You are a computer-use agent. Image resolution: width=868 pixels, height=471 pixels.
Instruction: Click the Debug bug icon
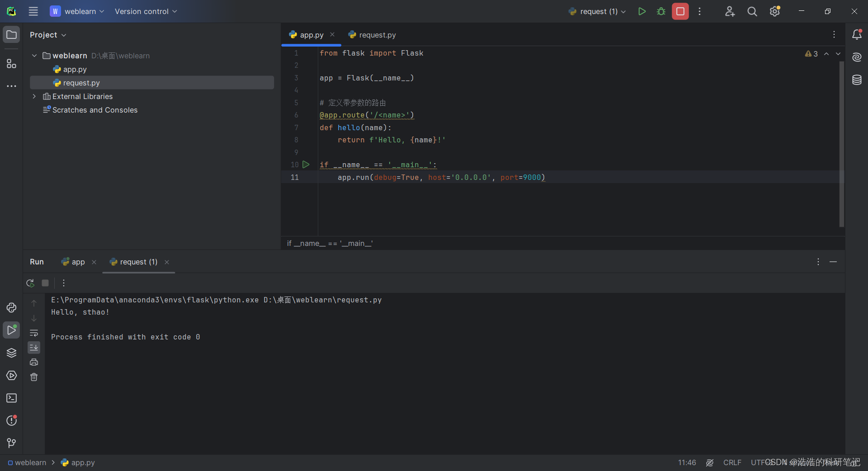pos(661,11)
